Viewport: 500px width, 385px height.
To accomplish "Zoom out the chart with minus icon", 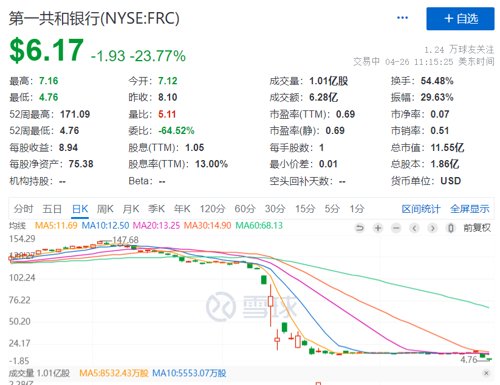I will point(396,228).
